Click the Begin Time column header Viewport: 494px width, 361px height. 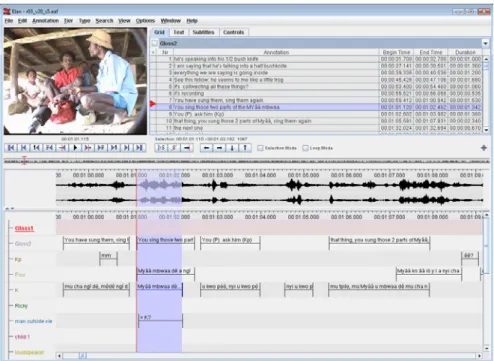point(396,52)
